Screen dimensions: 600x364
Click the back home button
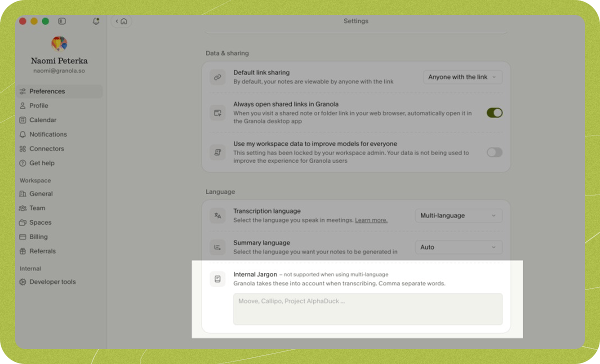[x=121, y=21]
